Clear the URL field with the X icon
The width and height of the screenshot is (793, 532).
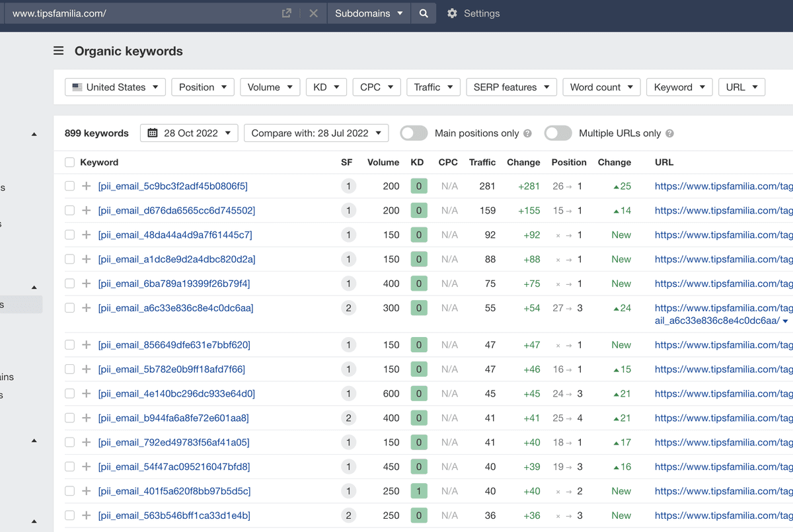tap(313, 13)
